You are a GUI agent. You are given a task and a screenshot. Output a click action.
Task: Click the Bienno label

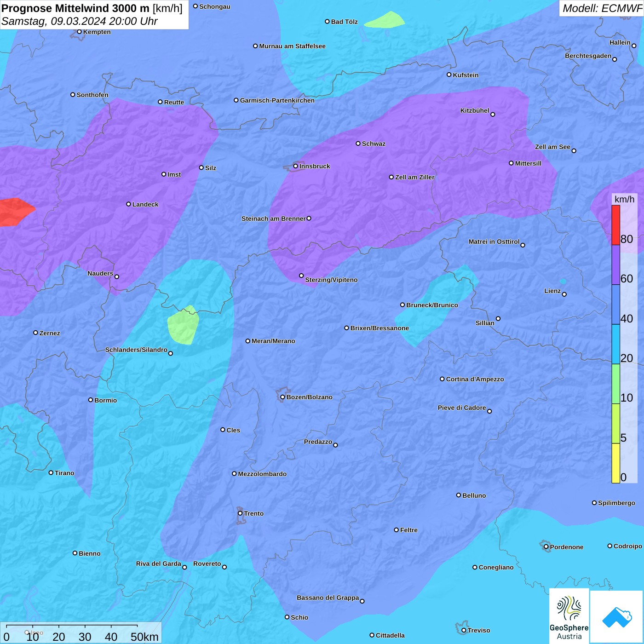pyautogui.click(x=89, y=553)
